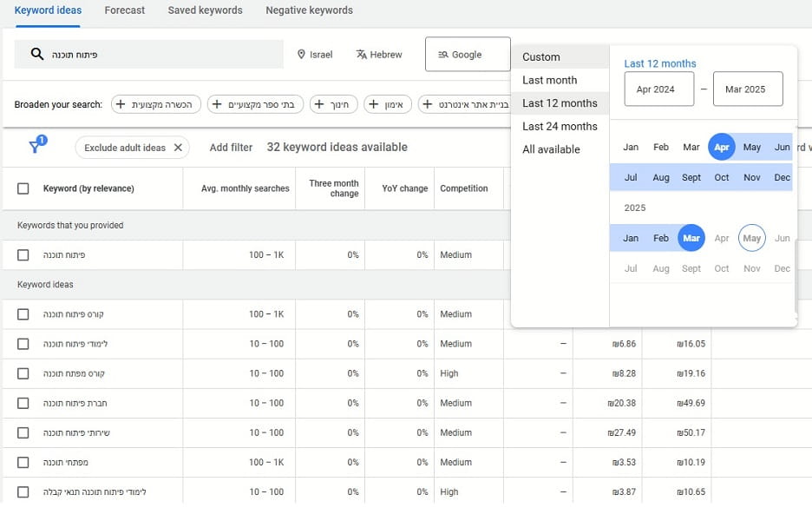Viewport: 812px width, 521px height.
Task: Switch to the Keyword ideas tab
Action: [48, 10]
